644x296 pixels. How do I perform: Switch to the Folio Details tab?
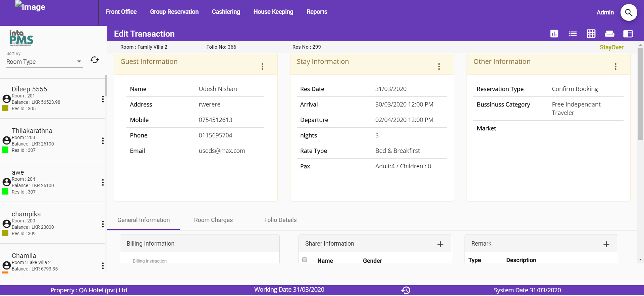[280, 220]
